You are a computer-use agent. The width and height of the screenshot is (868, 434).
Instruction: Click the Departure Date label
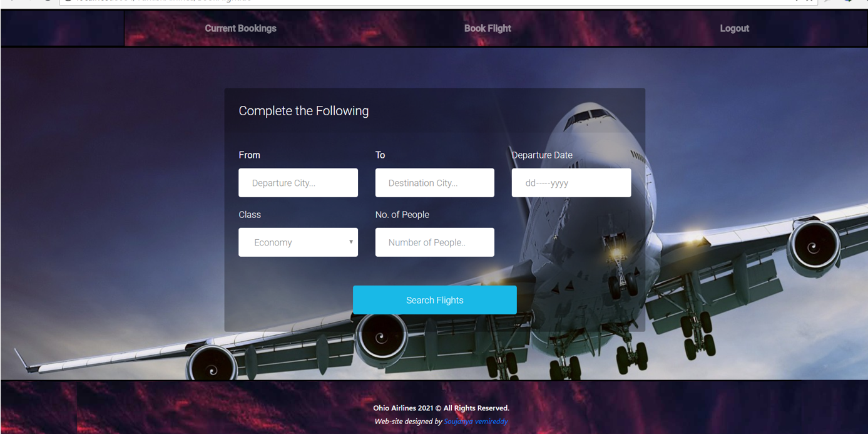[x=542, y=155]
